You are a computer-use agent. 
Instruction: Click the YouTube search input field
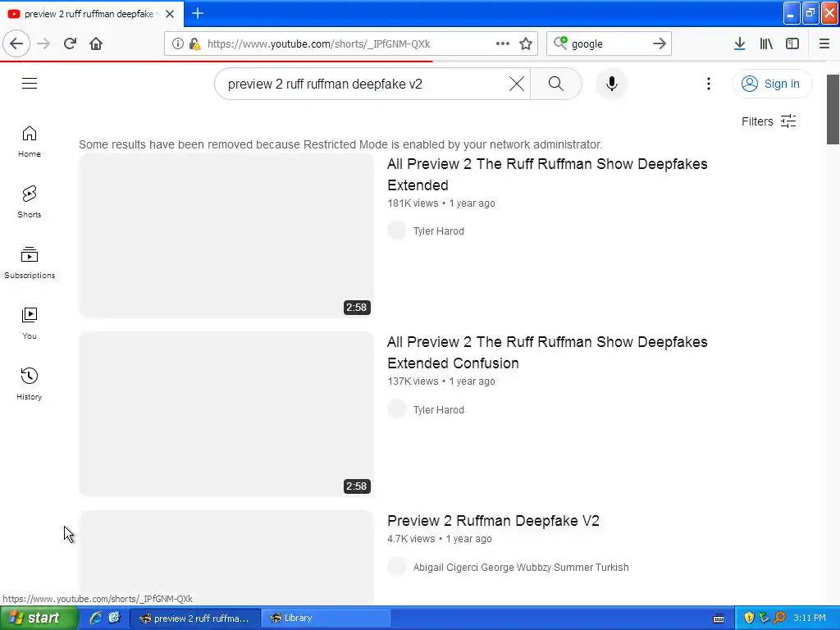[x=364, y=84]
